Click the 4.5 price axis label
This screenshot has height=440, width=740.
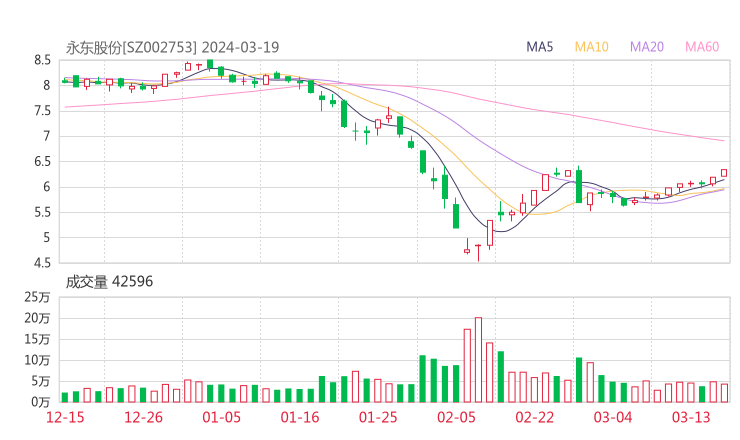point(42,263)
